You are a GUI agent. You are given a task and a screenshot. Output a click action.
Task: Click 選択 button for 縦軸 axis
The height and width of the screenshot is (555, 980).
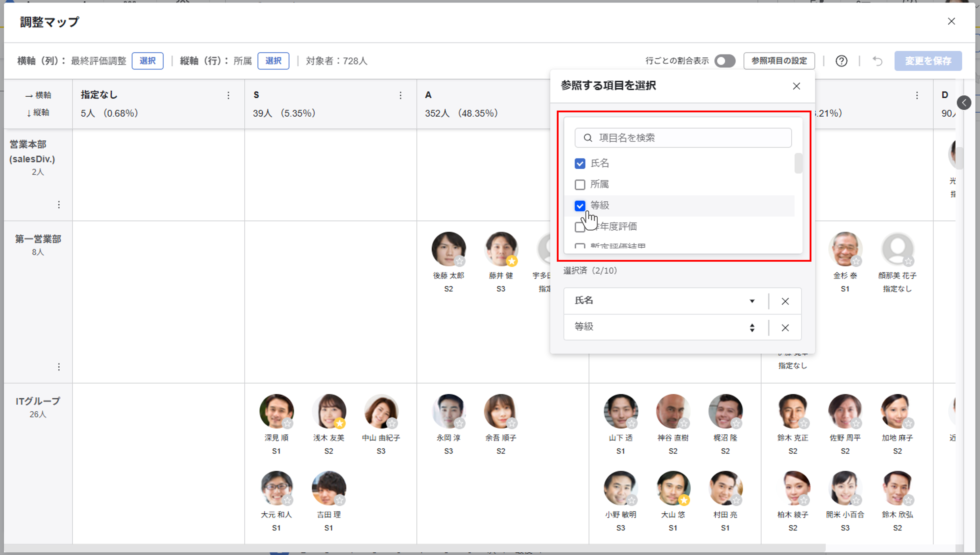pos(273,61)
